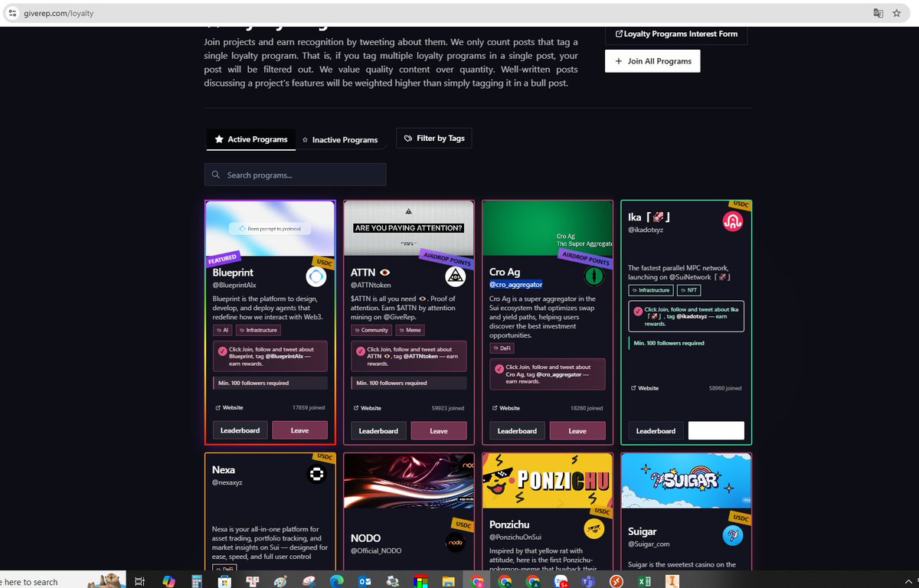The image size is (919, 588).
Task: Click the @ATTNtoken handle under ATTN title
Action: (371, 285)
